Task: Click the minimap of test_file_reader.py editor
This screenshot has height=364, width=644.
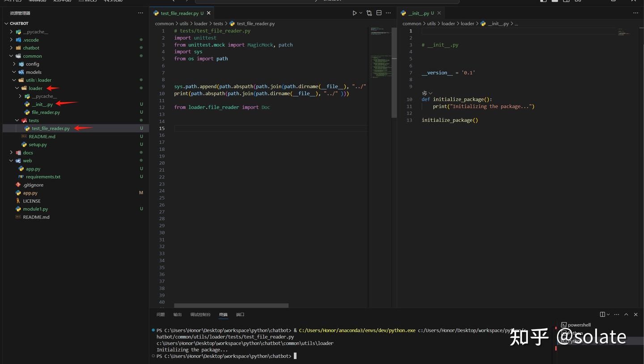Action: pos(380,54)
